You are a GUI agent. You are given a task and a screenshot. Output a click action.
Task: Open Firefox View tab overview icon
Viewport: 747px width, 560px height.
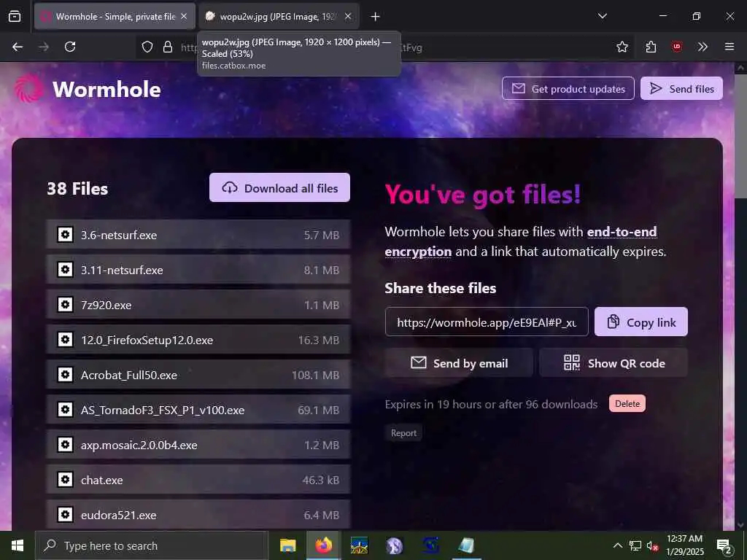point(15,17)
